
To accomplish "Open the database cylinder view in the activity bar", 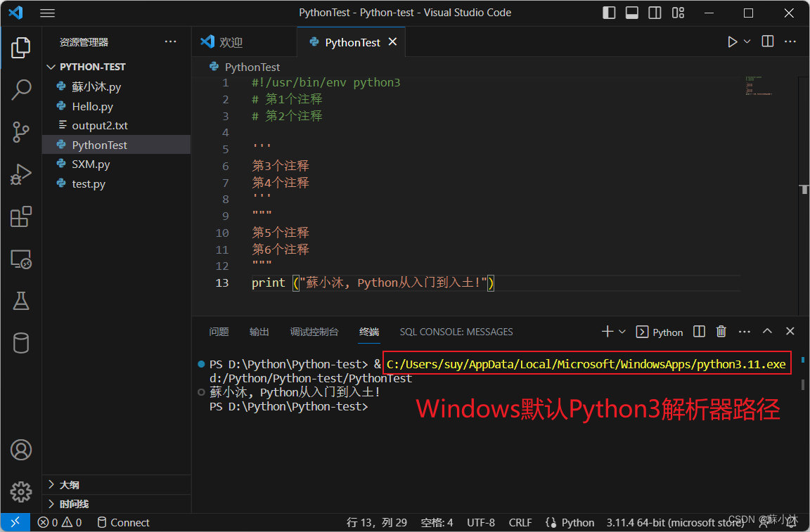I will [x=20, y=343].
